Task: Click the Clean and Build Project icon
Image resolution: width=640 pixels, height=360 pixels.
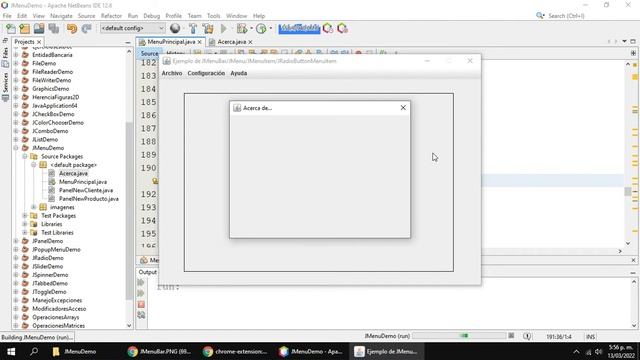Action: coord(208,29)
